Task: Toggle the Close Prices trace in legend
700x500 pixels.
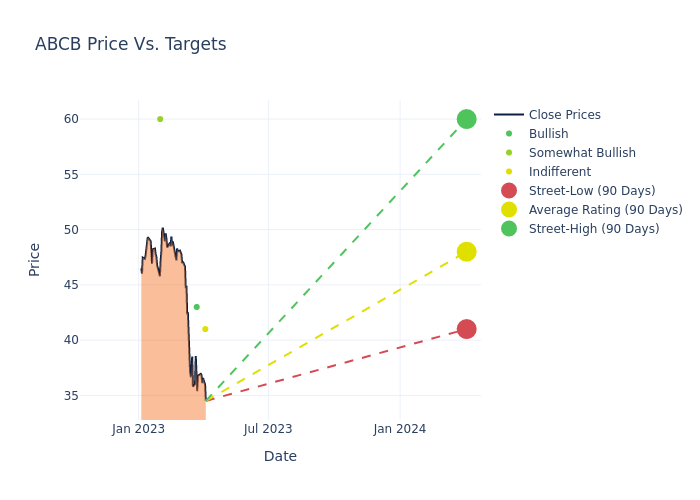Action: pyautogui.click(x=564, y=115)
